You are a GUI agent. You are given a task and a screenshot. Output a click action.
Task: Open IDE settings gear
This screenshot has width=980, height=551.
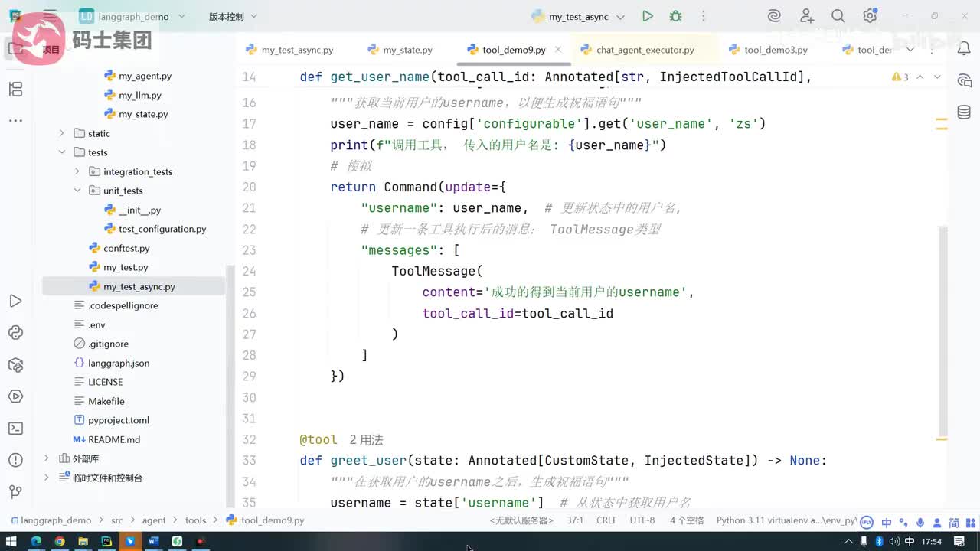870,16
